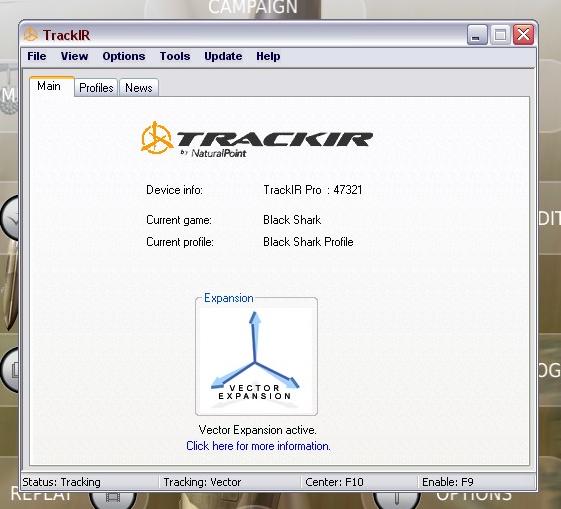Click CAMPAIGN in the background game menu

253,7
